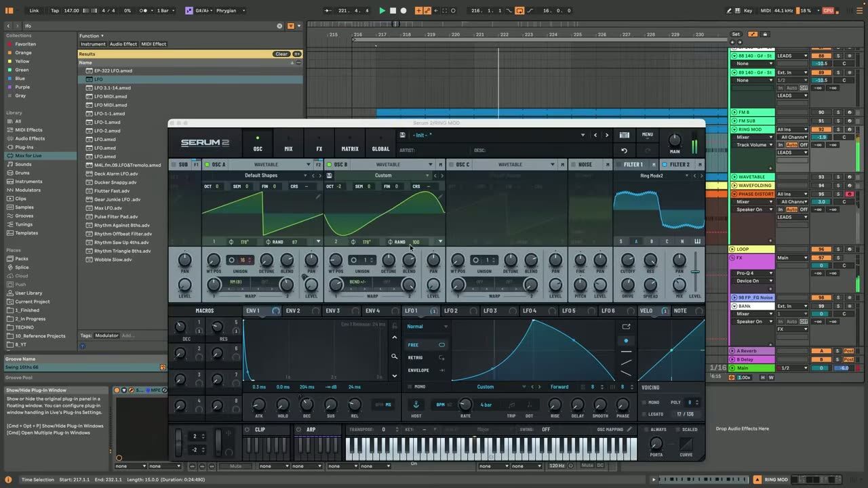Open the Splice place
The width and height of the screenshot is (868, 488).
pyautogui.click(x=22, y=267)
